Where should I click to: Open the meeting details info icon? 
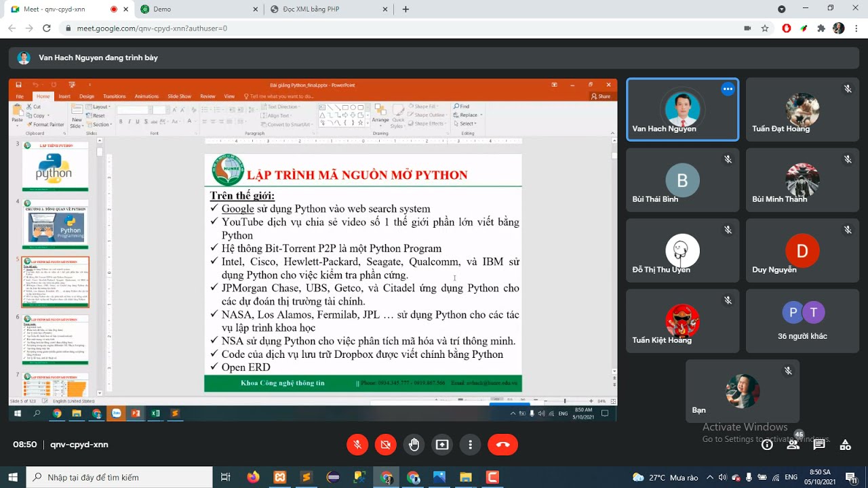[767, 445]
